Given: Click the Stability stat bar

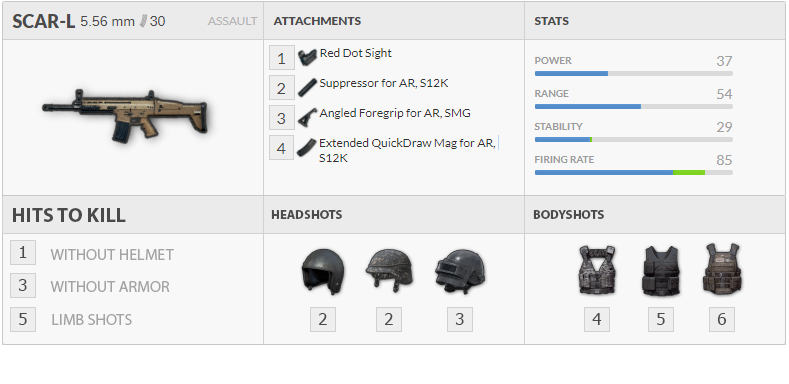Looking at the screenshot, I should point(634,139).
